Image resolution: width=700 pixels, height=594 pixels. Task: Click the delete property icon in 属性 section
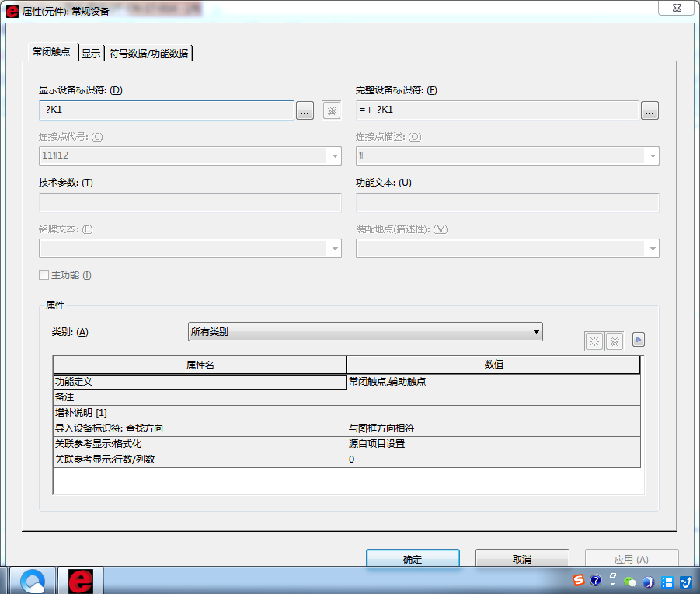614,341
